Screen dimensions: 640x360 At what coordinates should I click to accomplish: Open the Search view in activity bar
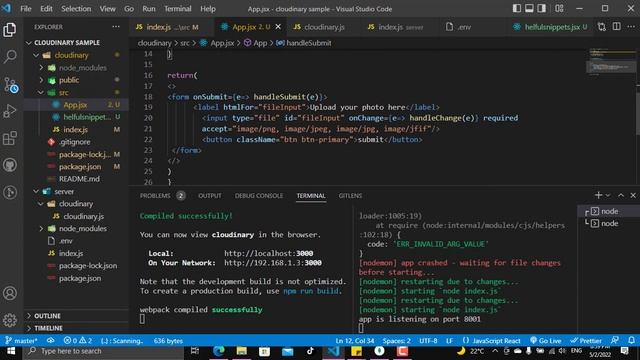tap(10, 56)
